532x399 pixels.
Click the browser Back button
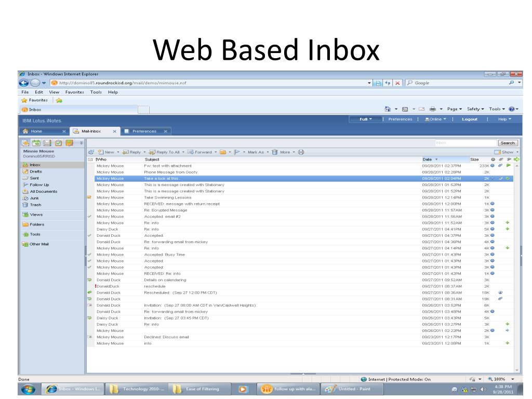pyautogui.click(x=24, y=83)
